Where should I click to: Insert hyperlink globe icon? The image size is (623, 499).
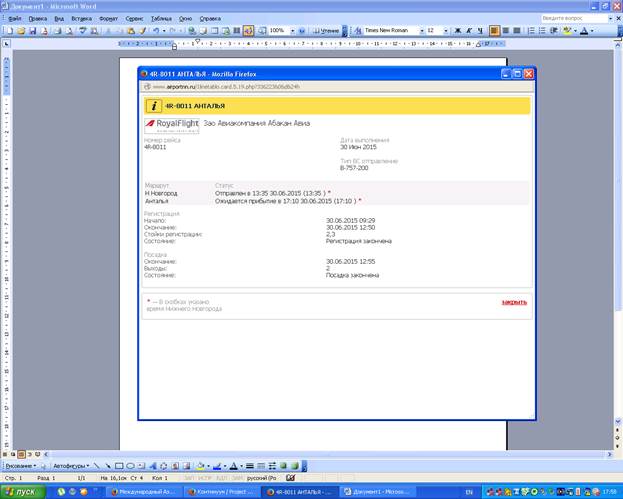[x=192, y=31]
